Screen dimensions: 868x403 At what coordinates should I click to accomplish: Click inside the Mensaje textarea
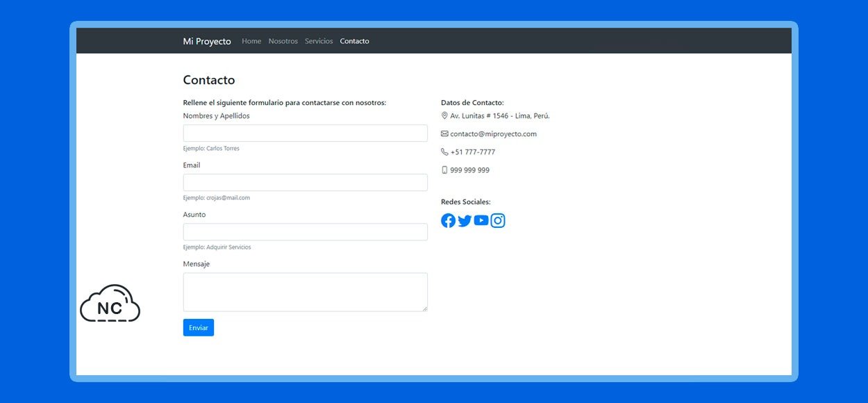pos(306,292)
